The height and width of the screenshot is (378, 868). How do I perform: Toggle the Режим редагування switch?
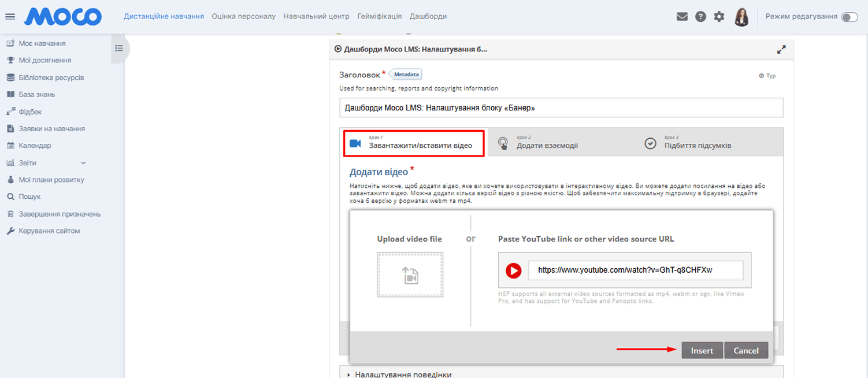pyautogui.click(x=849, y=17)
